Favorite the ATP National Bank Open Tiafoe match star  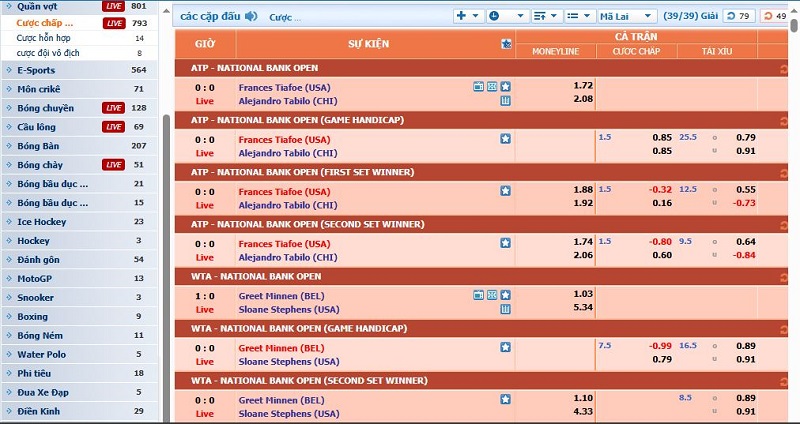click(x=505, y=87)
